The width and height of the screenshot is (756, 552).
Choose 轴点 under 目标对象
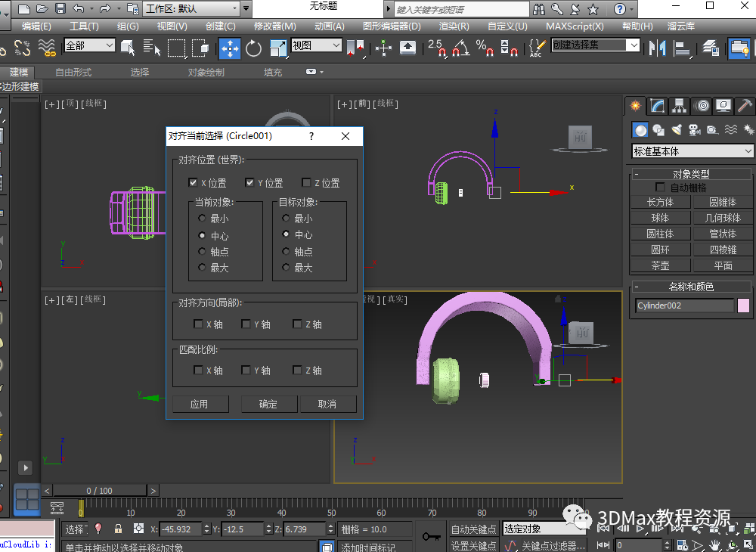(x=286, y=252)
